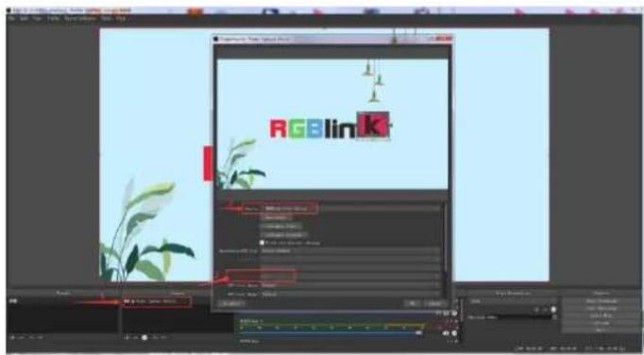The width and height of the screenshot is (644, 355).
Task: Click the Configure Crossbar button
Action: (x=284, y=234)
